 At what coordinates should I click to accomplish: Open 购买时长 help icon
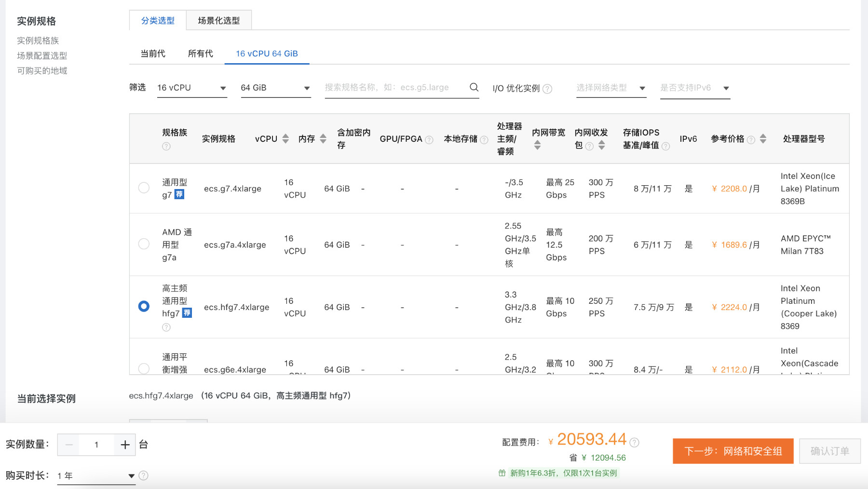coord(143,475)
